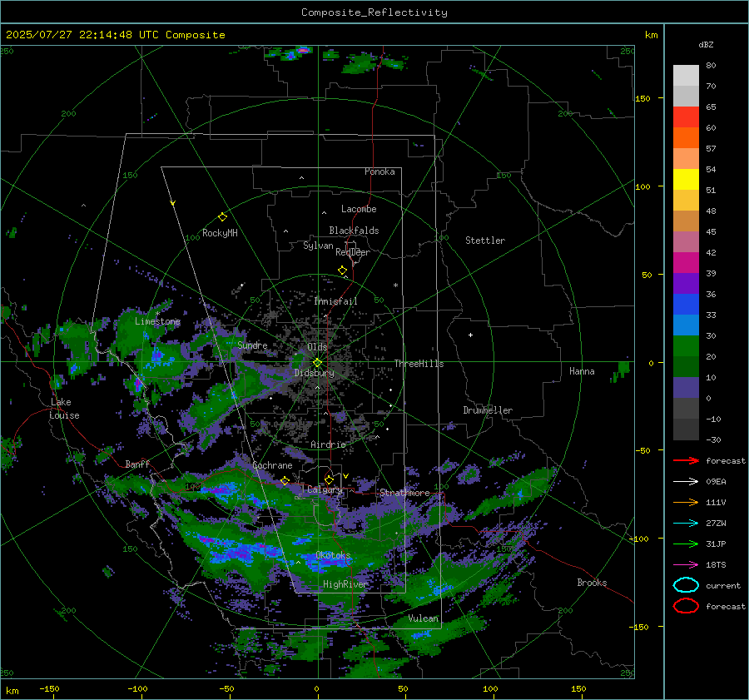Pick the cyan 27ZW arrow symbol
Image resolution: width=749 pixels, height=700 pixels.
point(686,524)
